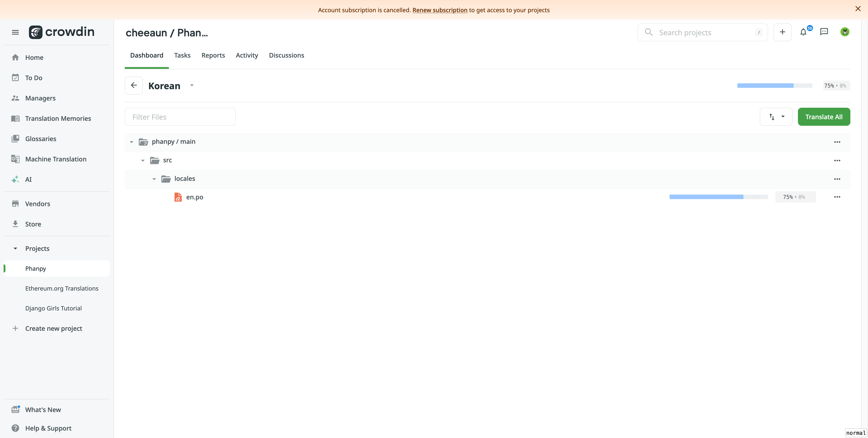This screenshot has height=438, width=868.
Task: Open the messages chat icon
Action: click(x=824, y=32)
